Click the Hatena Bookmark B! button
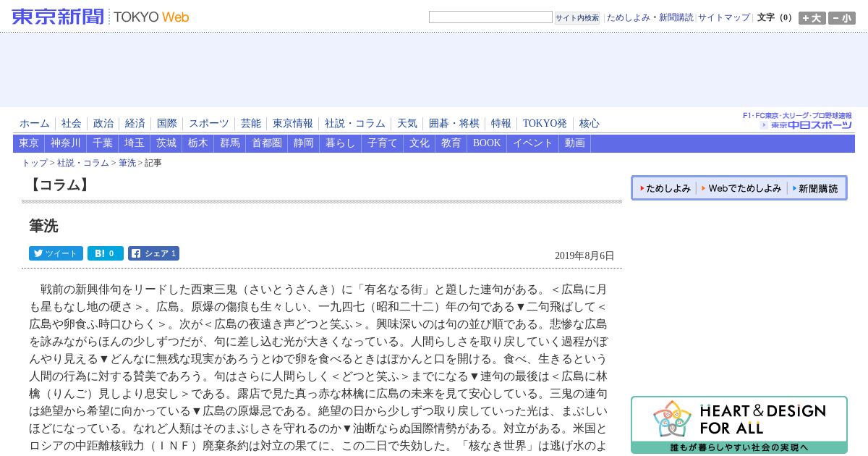The height and width of the screenshot is (456, 868). [x=106, y=253]
